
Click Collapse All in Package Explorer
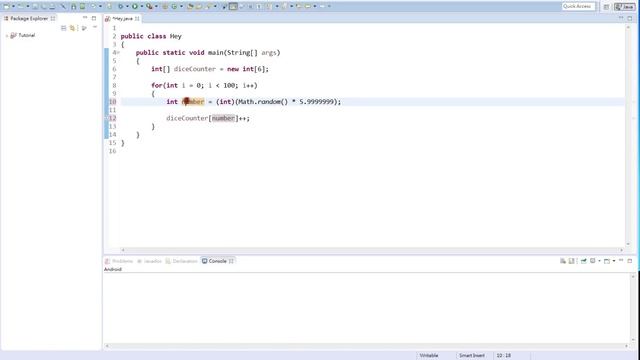(x=64, y=28)
